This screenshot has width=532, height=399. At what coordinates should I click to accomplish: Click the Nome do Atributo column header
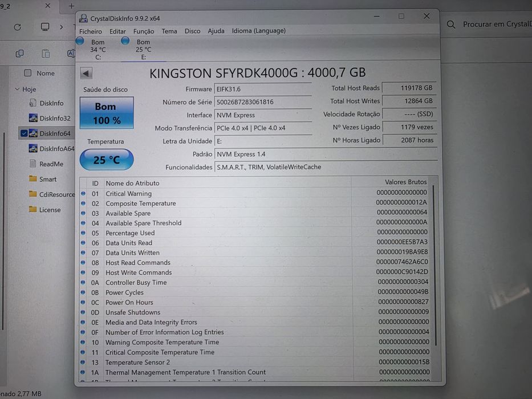(227, 183)
